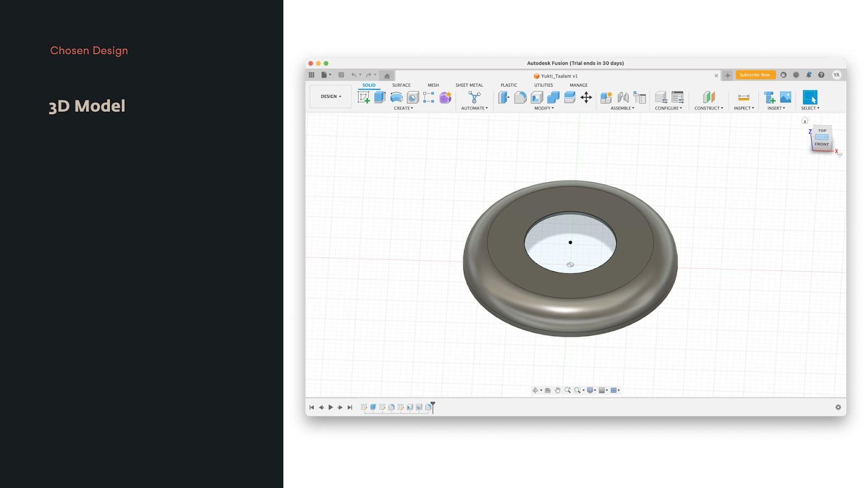Expand the AUTOMATE menu
Viewport: 868px width, 488px height.
475,108
